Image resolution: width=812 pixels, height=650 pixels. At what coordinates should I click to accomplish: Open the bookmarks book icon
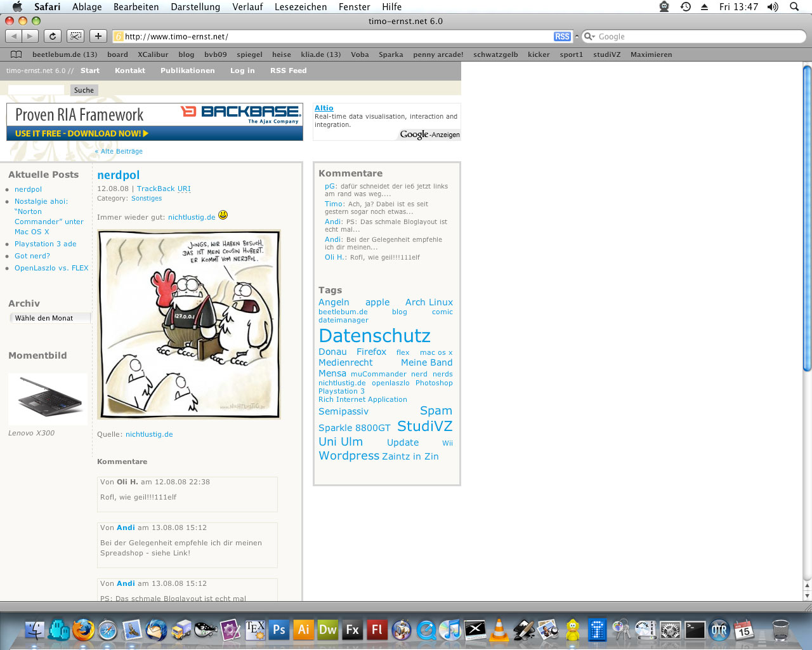coord(16,55)
